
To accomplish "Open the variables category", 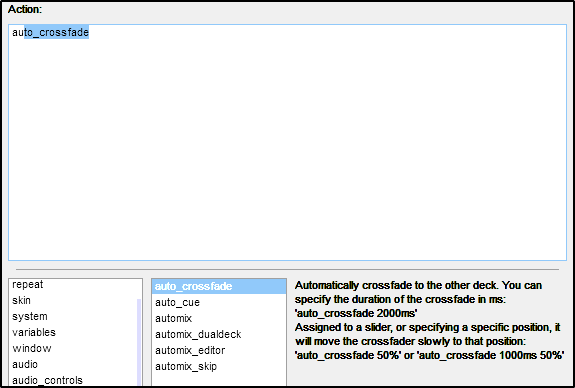I will (34, 332).
